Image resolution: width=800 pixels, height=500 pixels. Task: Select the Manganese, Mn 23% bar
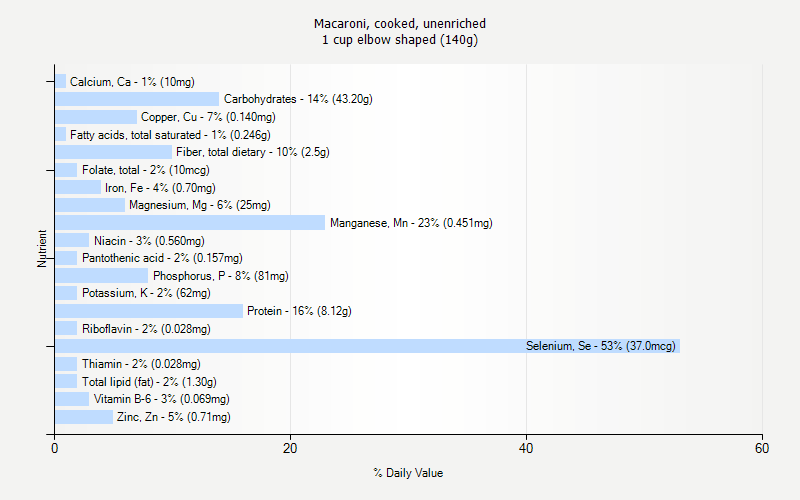[x=190, y=222]
